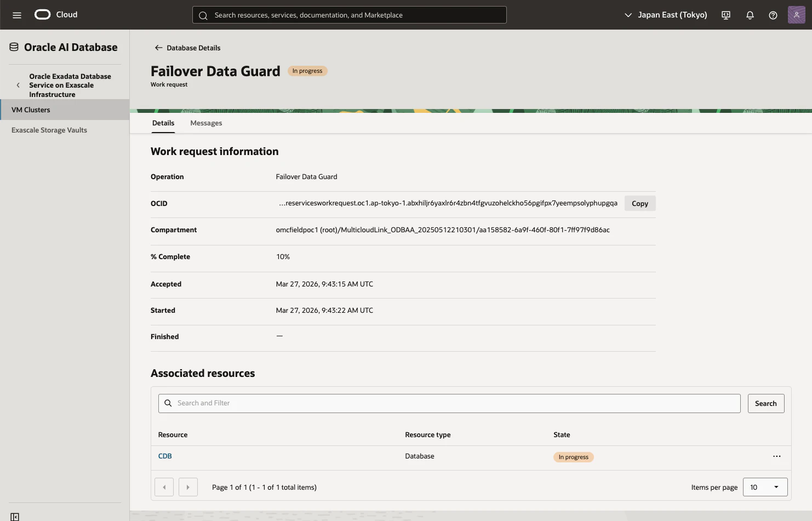Collapse the sidebar panel icon
This screenshot has width=812, height=521.
(15, 517)
